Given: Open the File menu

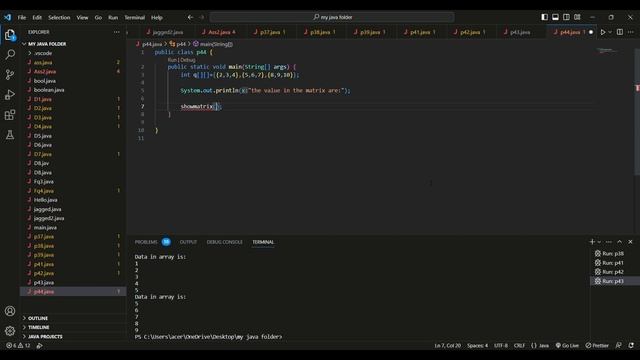Looking at the screenshot, I should [22, 18].
